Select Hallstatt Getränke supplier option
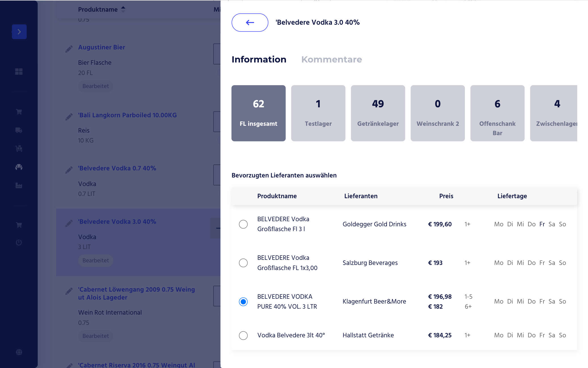Image resolution: width=588 pixels, height=368 pixels. coord(243,335)
